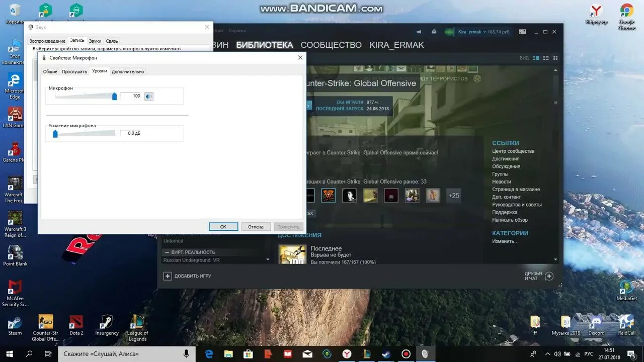Open БИБЛИОТЕКА in the Steam navigation
This screenshot has height=362, width=644.
click(x=265, y=45)
